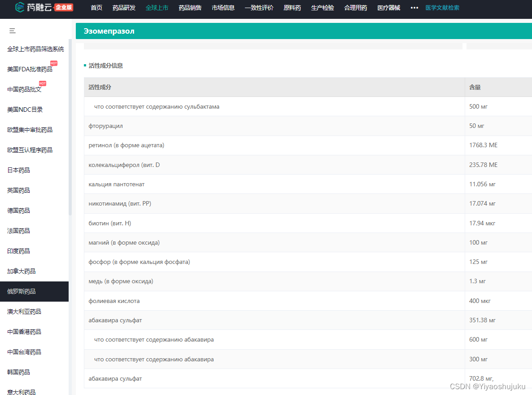Screen dimensions: 532x395
Task: Click the 400 мкг value
Action: click(480, 301)
